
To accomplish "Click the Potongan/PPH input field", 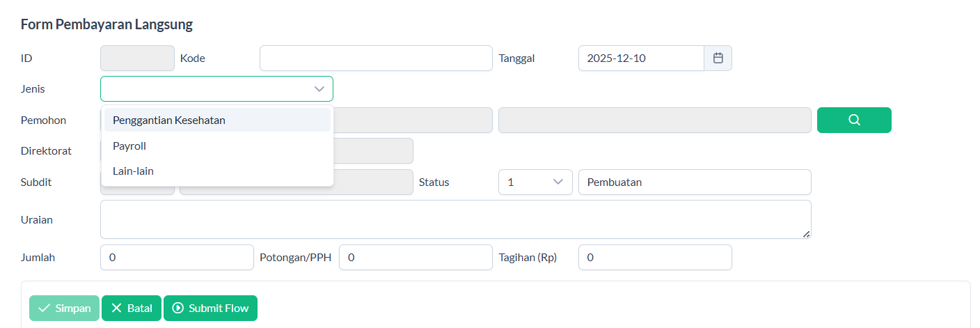I will (416, 258).
